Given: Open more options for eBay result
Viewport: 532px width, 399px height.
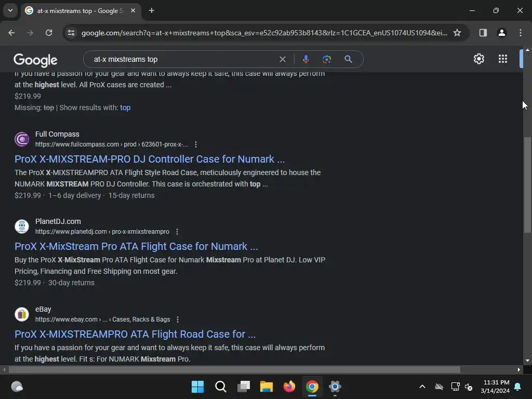Looking at the screenshot, I should click(178, 320).
